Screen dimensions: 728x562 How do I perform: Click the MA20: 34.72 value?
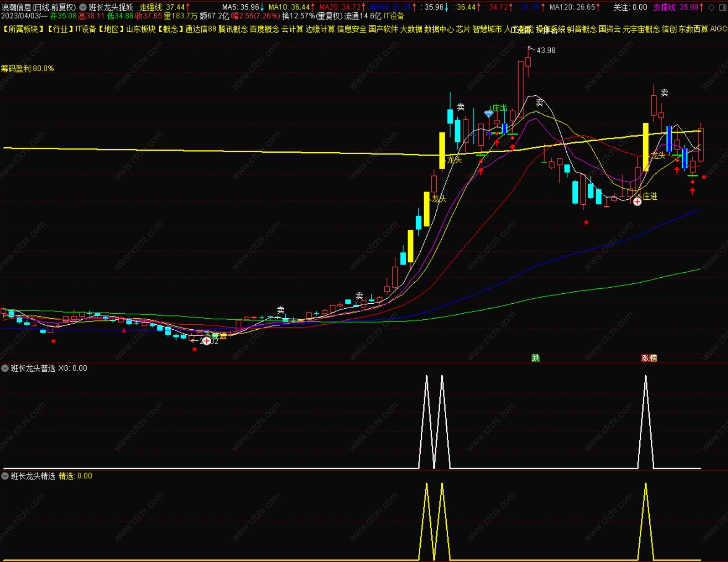click(342, 7)
